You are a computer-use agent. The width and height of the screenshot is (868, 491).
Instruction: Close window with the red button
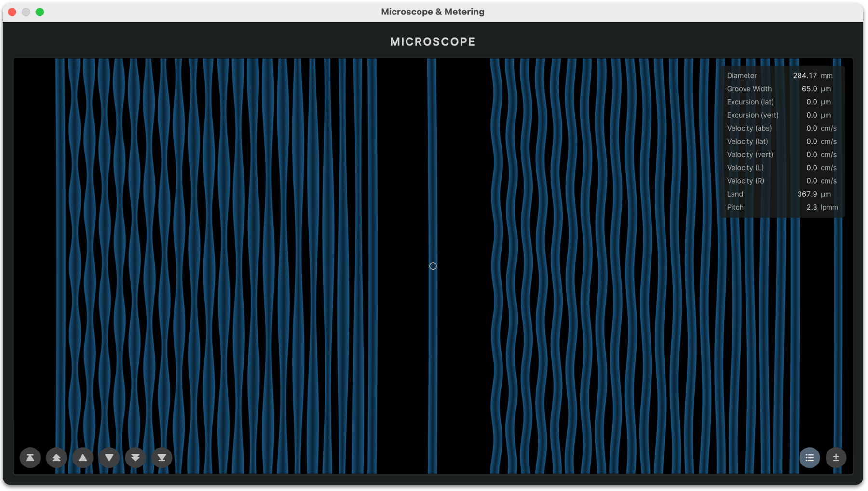coord(13,12)
